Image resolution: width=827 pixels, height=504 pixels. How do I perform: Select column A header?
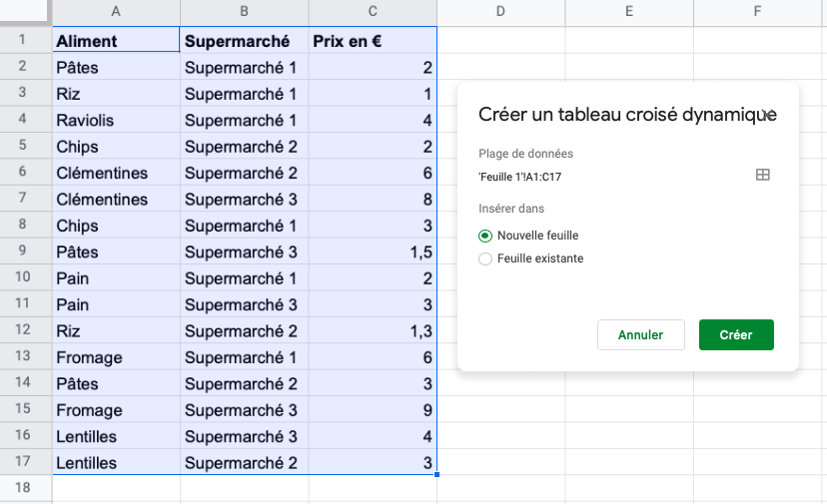tap(116, 12)
